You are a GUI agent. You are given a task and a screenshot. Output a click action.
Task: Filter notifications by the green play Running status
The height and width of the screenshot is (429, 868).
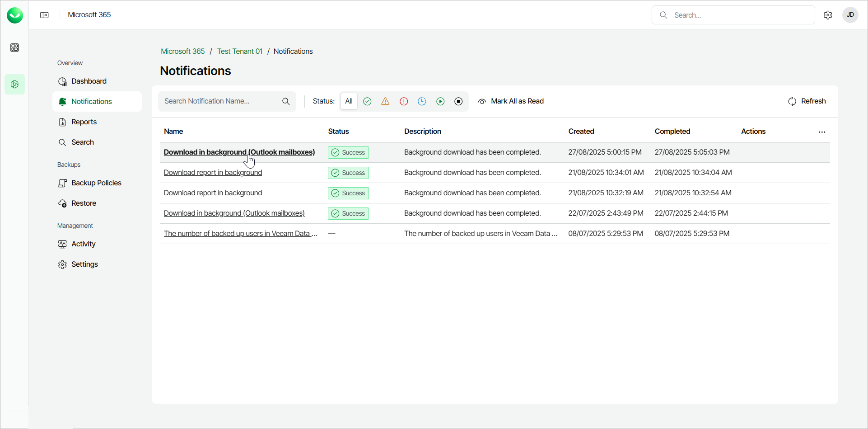click(440, 101)
